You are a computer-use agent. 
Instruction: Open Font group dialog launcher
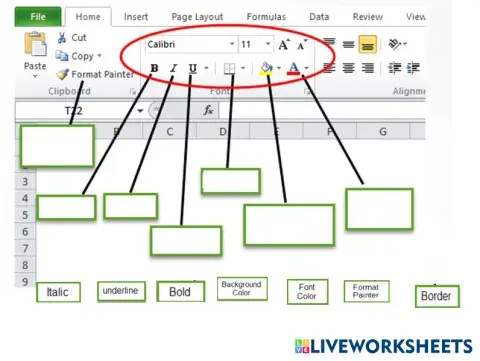(307, 91)
